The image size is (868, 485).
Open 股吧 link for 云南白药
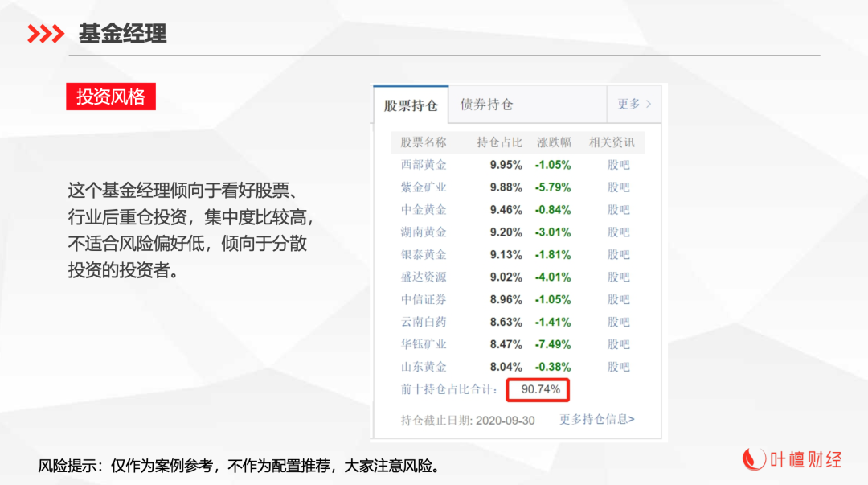[618, 322]
